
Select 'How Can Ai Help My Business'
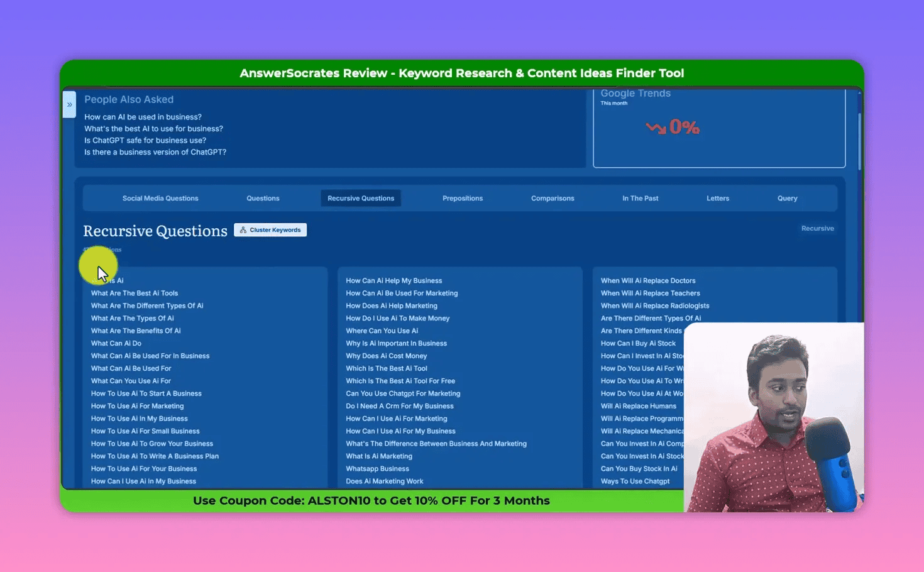click(393, 281)
